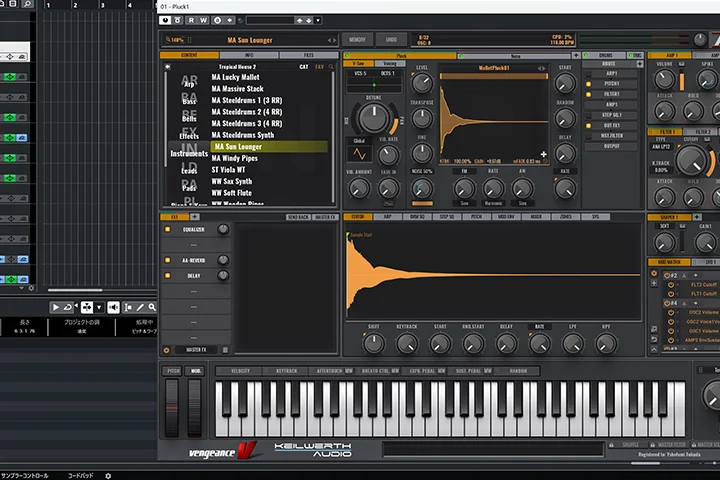Click the MEMORY button
720x480 pixels.
pos(357,40)
